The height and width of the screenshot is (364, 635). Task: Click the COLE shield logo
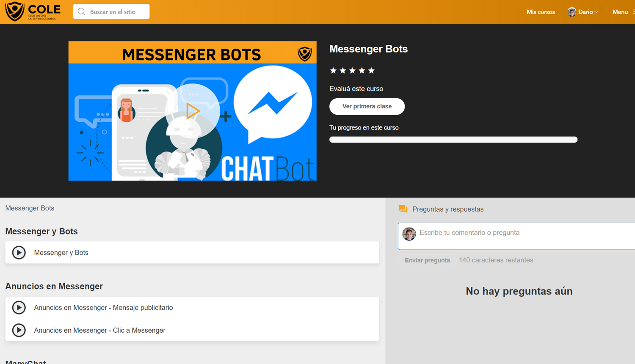[15, 11]
